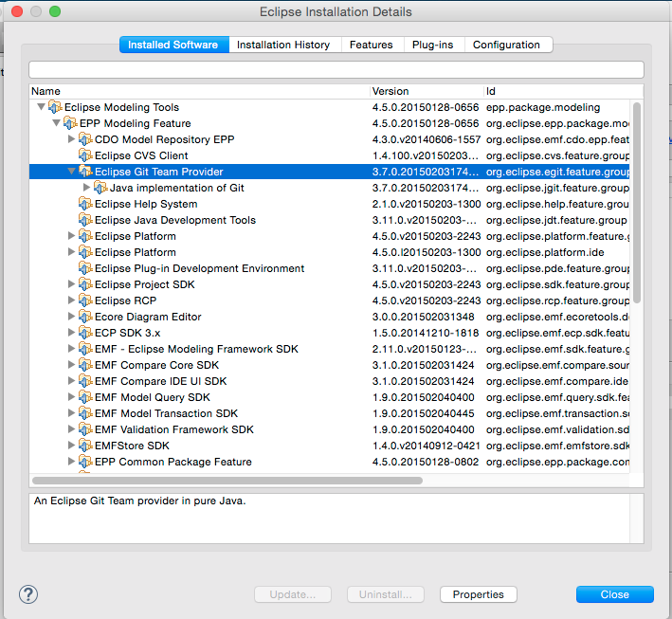Click the Eclipse Plug-in Development Environment icon
672x619 pixels.
[x=85, y=268]
